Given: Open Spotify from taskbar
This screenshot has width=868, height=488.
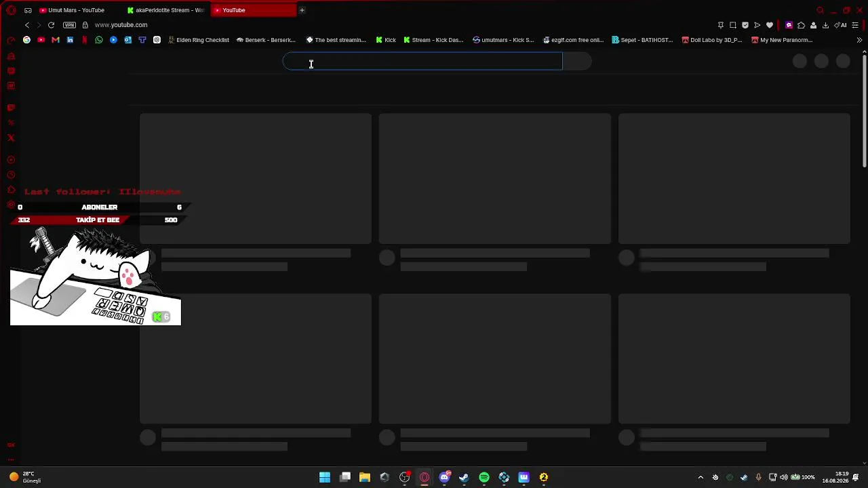Looking at the screenshot, I should pos(484,477).
